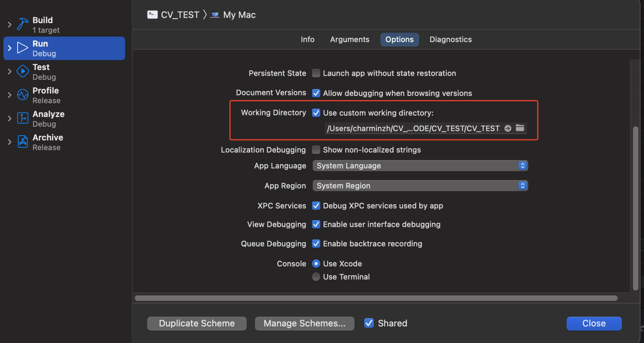Toggle Enable backtrace recording
The height and width of the screenshot is (343, 644).
(316, 244)
